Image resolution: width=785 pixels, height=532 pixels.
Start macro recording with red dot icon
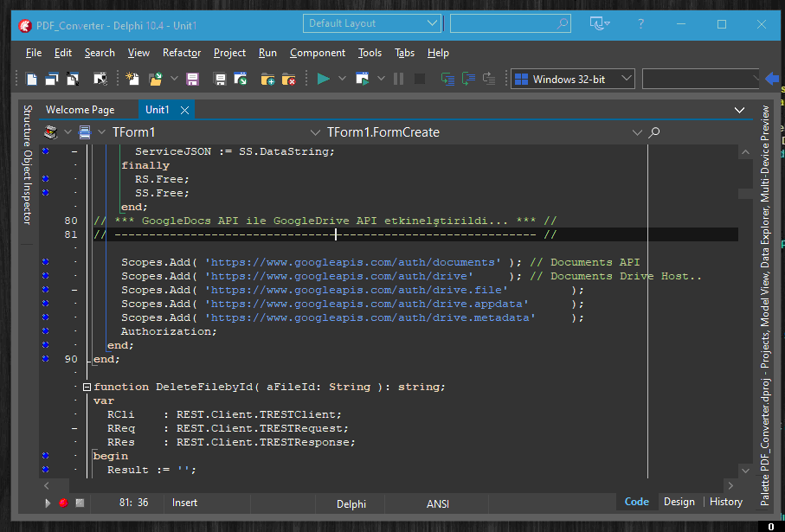(x=63, y=503)
